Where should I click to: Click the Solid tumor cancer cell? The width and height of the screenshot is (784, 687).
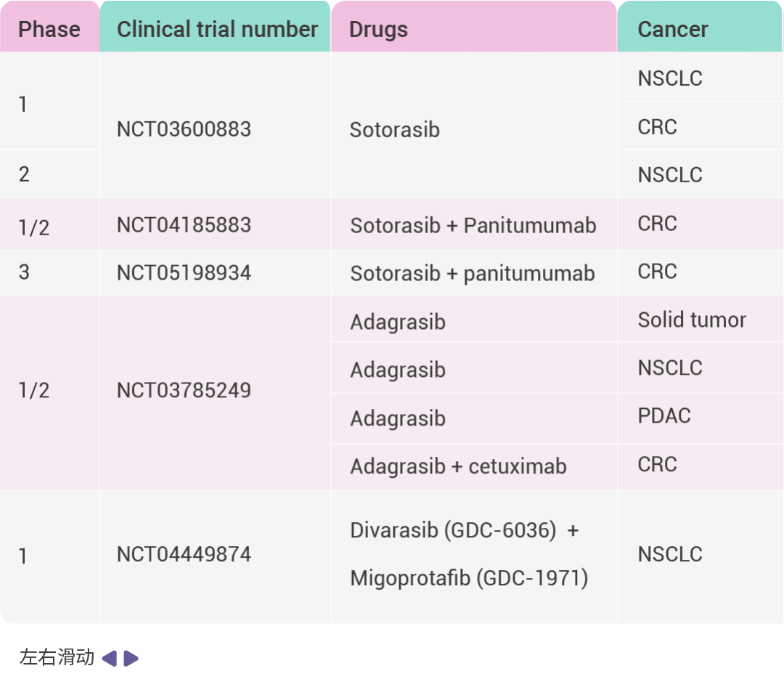point(691,320)
